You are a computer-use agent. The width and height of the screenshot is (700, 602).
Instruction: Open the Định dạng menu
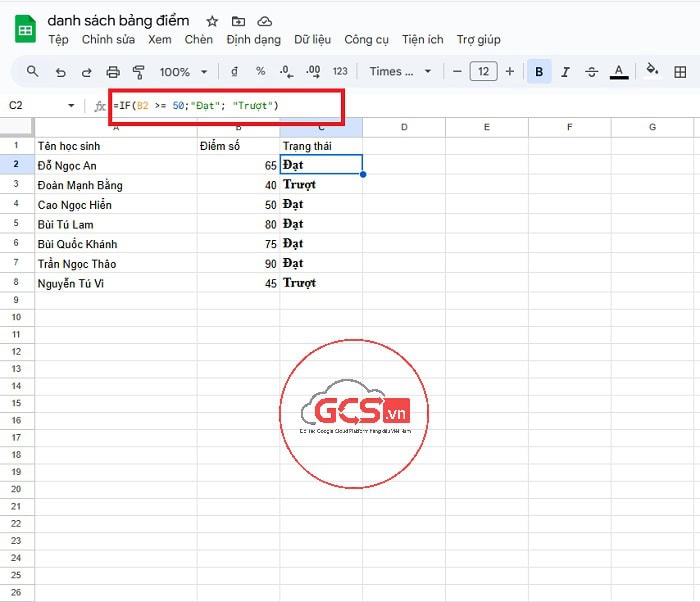pos(254,40)
